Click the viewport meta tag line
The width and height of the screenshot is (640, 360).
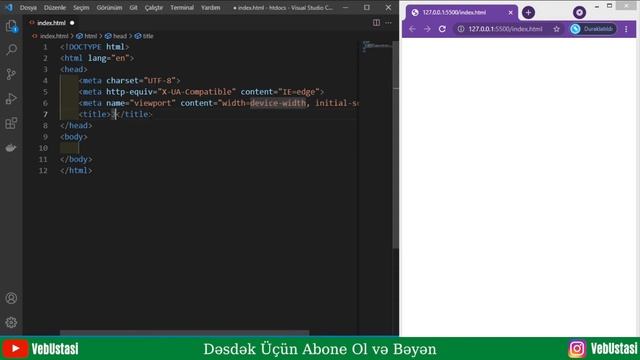[218, 103]
